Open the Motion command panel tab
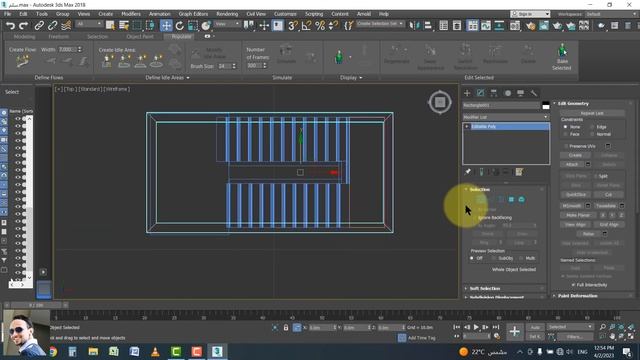The image size is (640, 360). pyautogui.click(x=507, y=93)
